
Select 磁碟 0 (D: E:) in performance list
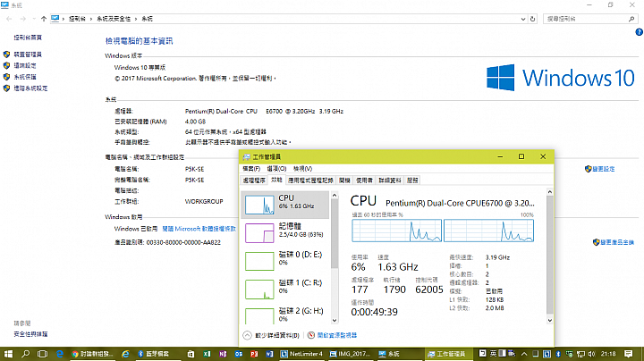[x=285, y=261]
